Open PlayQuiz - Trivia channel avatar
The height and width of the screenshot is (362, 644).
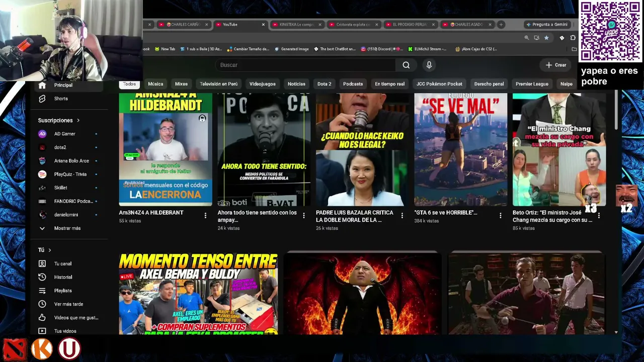tap(42, 174)
